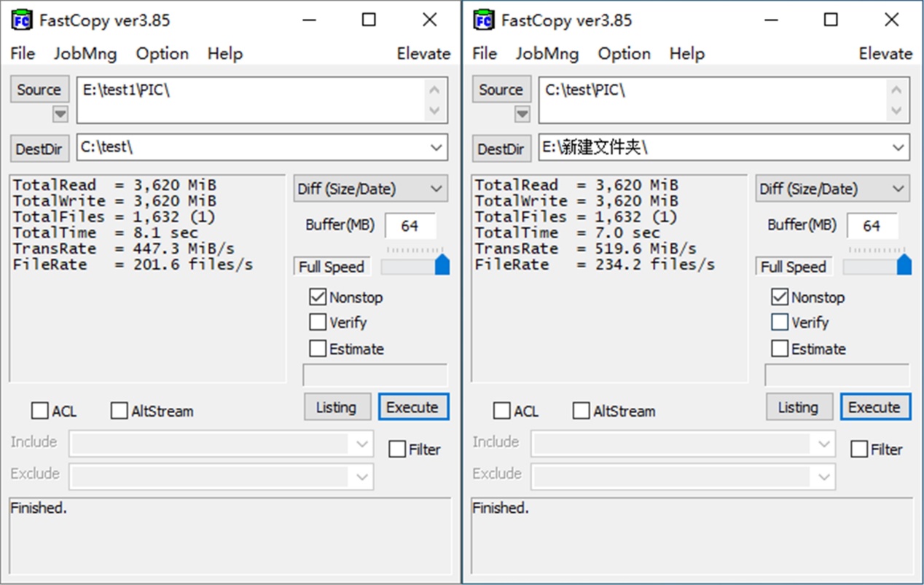This screenshot has height=585, width=924.
Task: Click the Include combo box in E:\test1\PIC\ source window
Action: click(222, 444)
